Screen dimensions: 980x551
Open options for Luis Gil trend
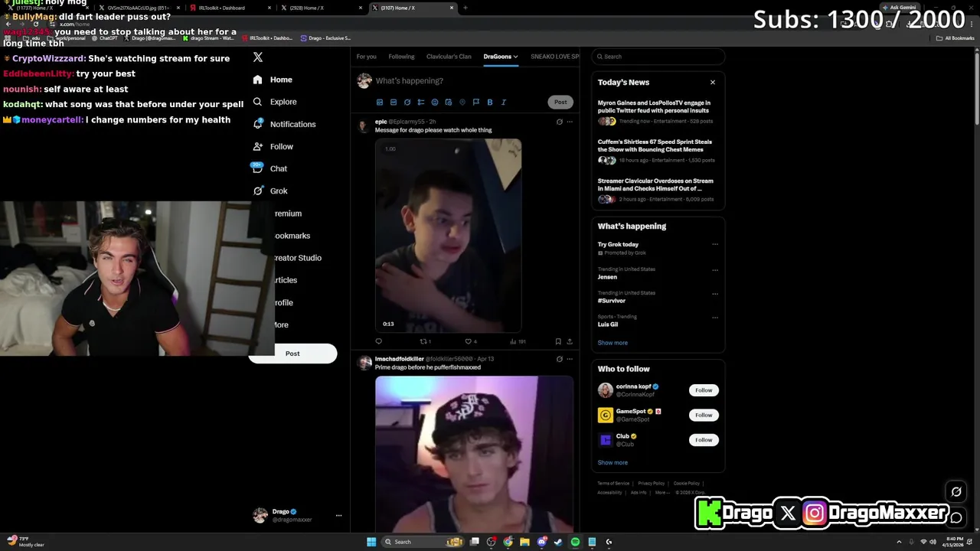pyautogui.click(x=715, y=317)
